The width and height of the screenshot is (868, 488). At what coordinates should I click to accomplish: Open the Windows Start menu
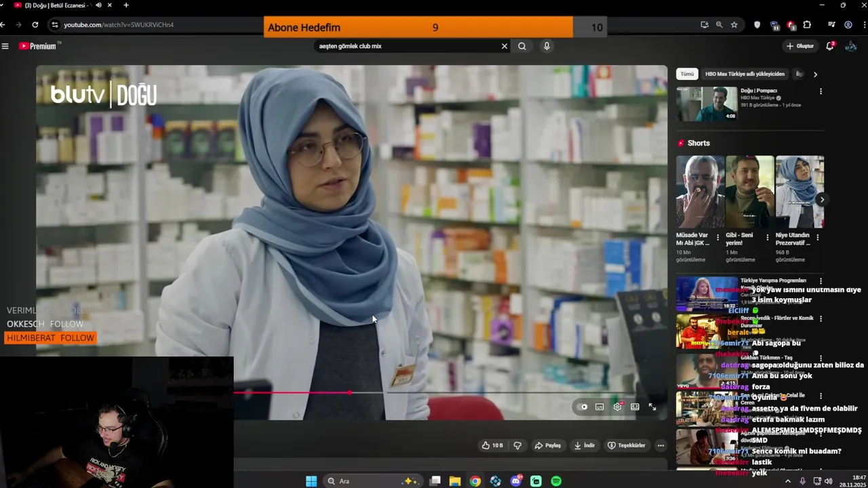311,481
